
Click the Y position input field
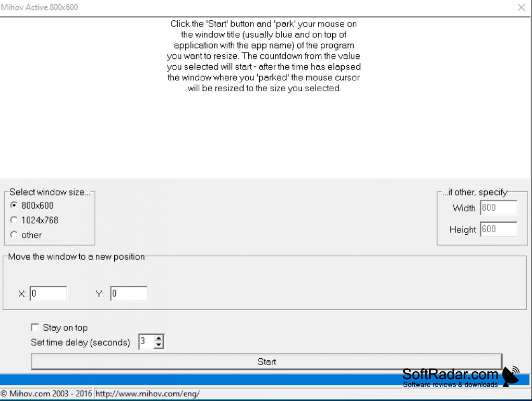coord(129,294)
